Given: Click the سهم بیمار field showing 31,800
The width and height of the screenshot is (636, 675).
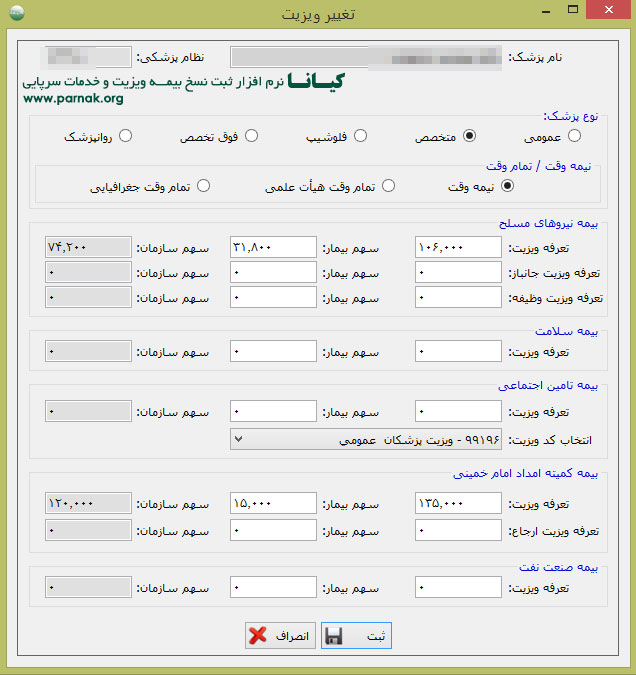Looking at the screenshot, I should click(x=272, y=247).
